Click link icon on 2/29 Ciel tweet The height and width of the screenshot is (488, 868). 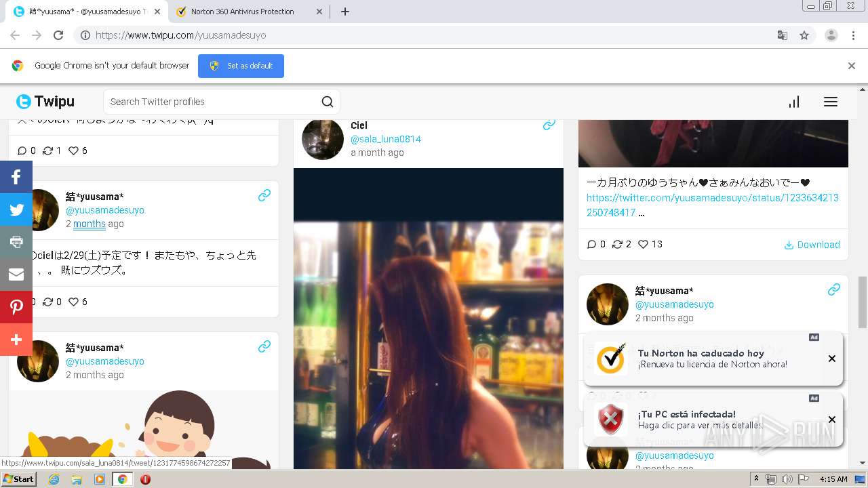click(264, 195)
